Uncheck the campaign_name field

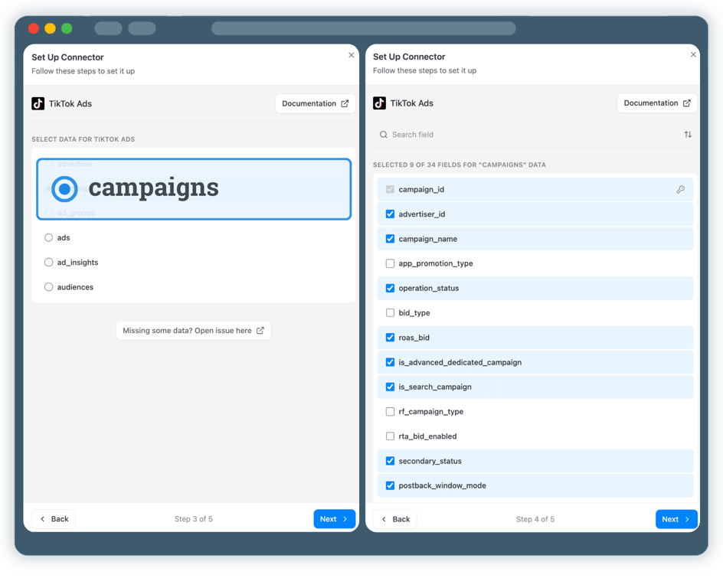pyautogui.click(x=390, y=239)
